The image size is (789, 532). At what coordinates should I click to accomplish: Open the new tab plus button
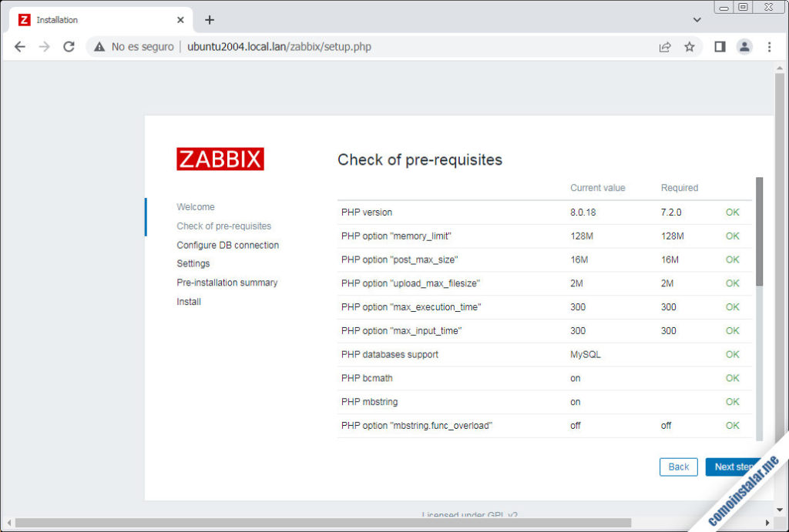pyautogui.click(x=208, y=20)
